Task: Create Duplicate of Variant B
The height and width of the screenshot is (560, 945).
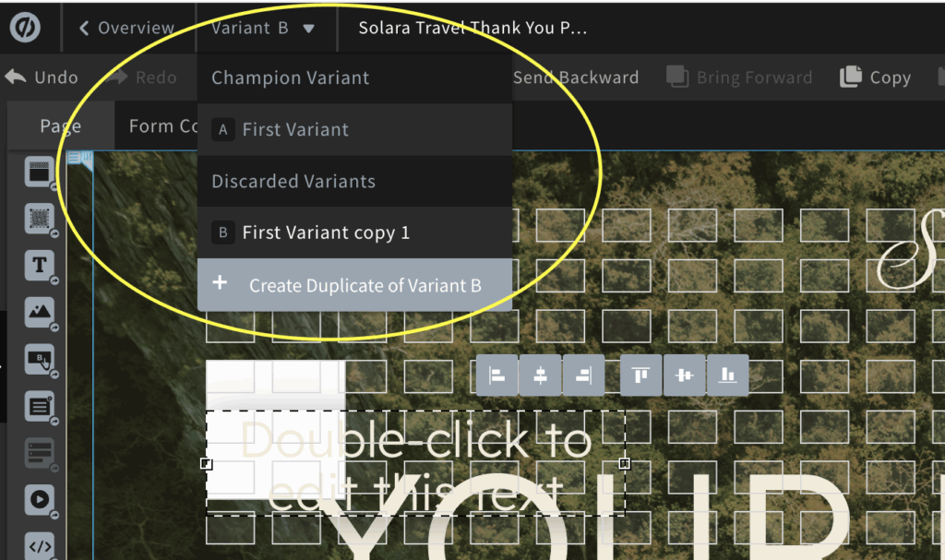Action: [x=354, y=285]
